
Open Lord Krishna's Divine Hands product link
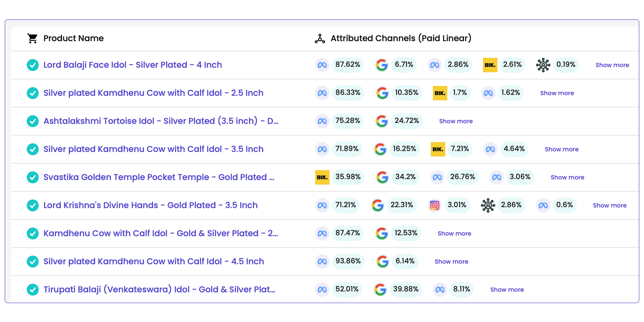[x=150, y=205]
